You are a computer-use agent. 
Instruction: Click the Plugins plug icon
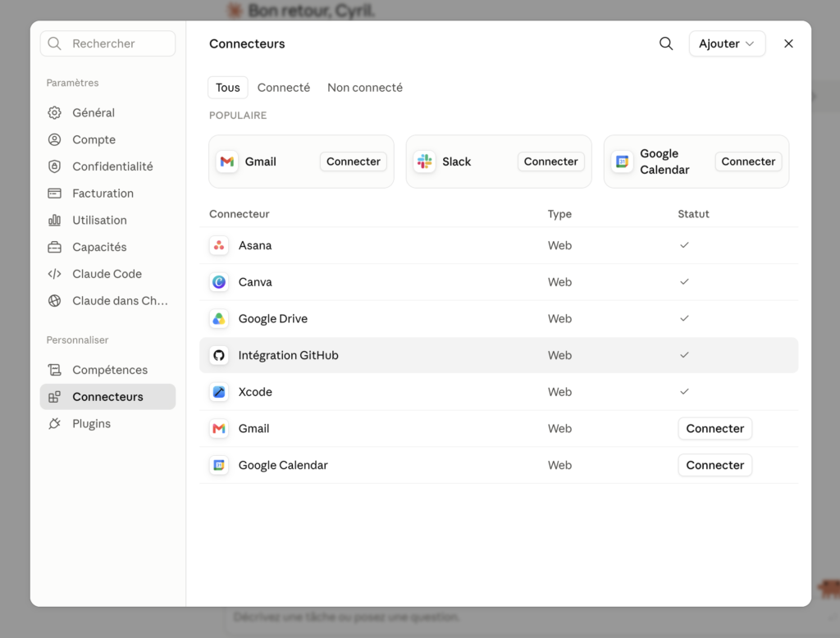pyautogui.click(x=55, y=424)
